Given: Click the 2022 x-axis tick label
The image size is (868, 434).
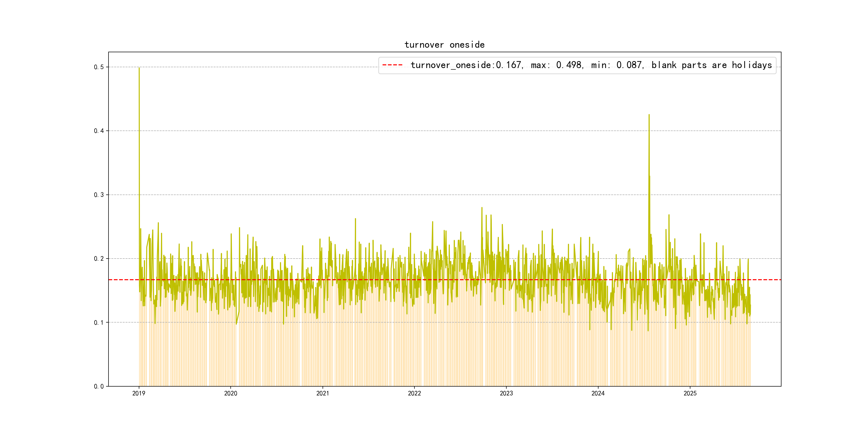Looking at the screenshot, I should (x=414, y=393).
